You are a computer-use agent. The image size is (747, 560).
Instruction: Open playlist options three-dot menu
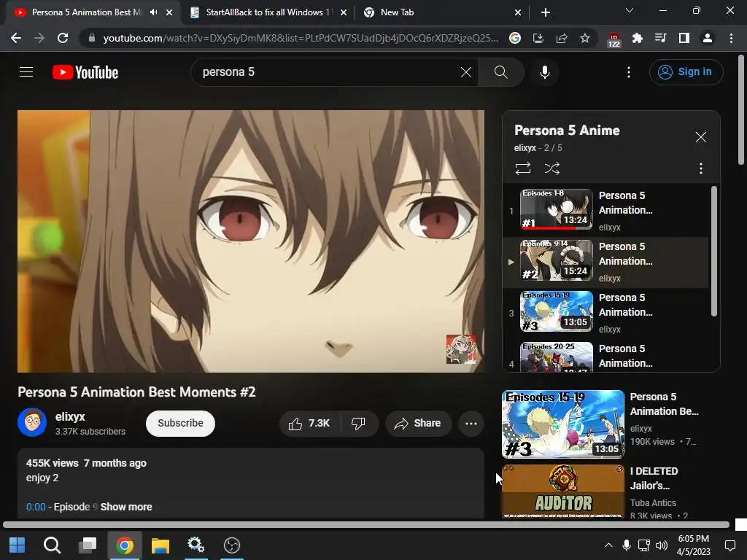coord(700,168)
